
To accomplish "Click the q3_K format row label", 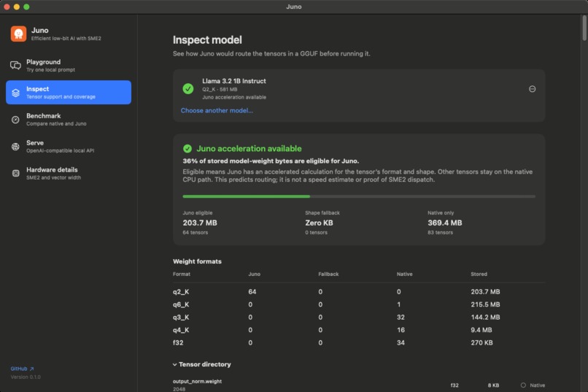I will point(181,318).
